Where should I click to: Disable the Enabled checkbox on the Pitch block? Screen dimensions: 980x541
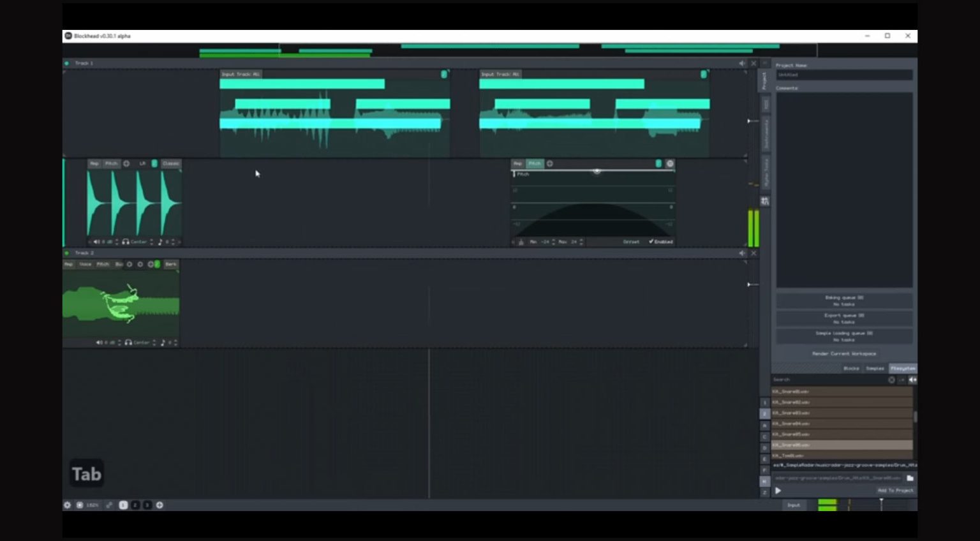point(651,242)
